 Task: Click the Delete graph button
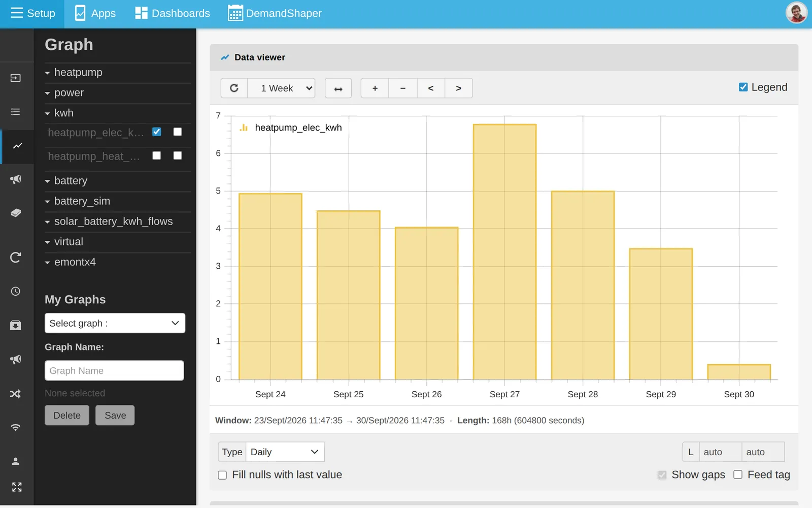[67, 415]
